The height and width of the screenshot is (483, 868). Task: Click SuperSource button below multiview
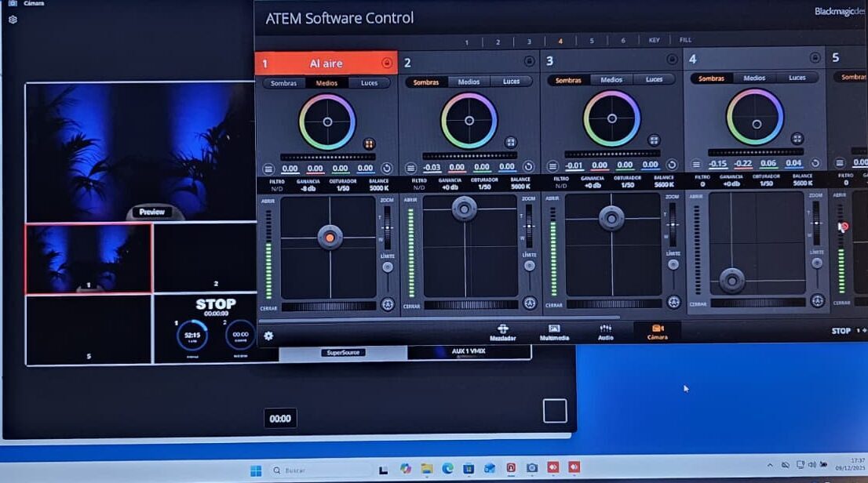(343, 352)
